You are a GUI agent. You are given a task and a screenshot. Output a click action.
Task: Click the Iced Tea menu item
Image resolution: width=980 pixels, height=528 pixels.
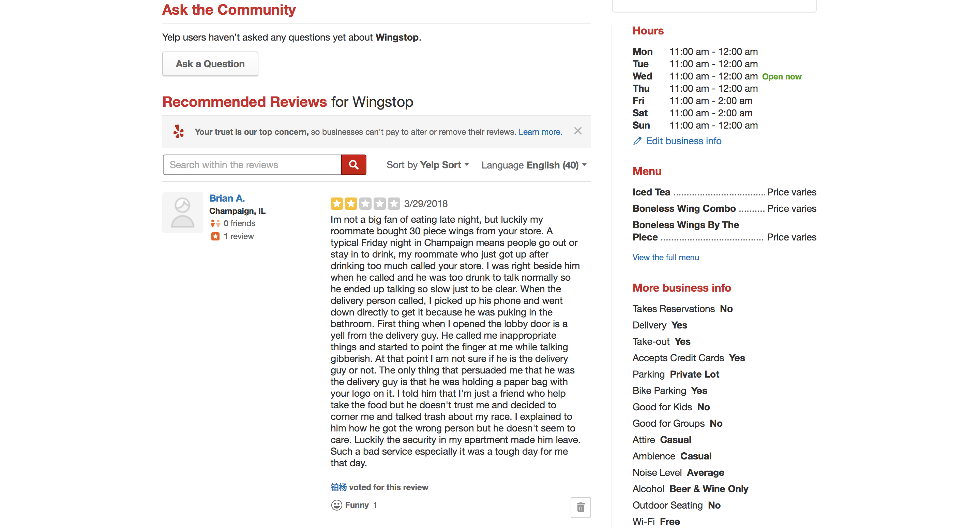pos(724,192)
